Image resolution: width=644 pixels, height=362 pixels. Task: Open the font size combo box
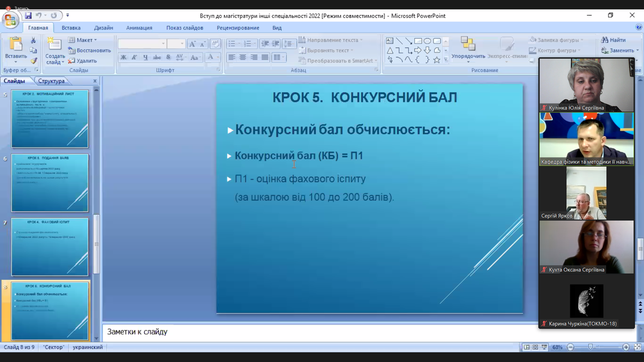(176, 44)
